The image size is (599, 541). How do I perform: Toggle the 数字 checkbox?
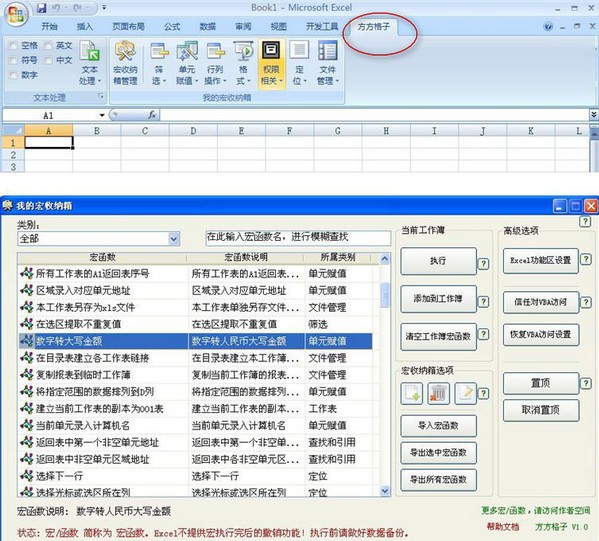click(13, 75)
